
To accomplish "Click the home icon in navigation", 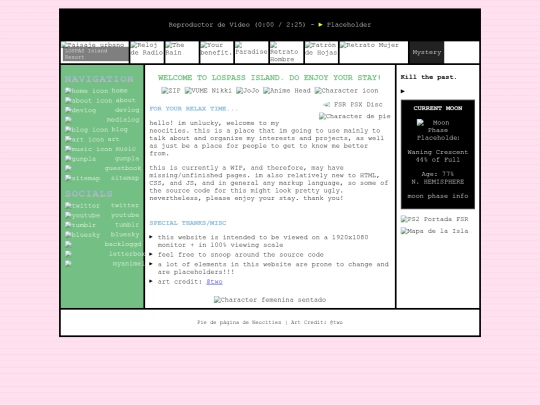I will 87,91.
